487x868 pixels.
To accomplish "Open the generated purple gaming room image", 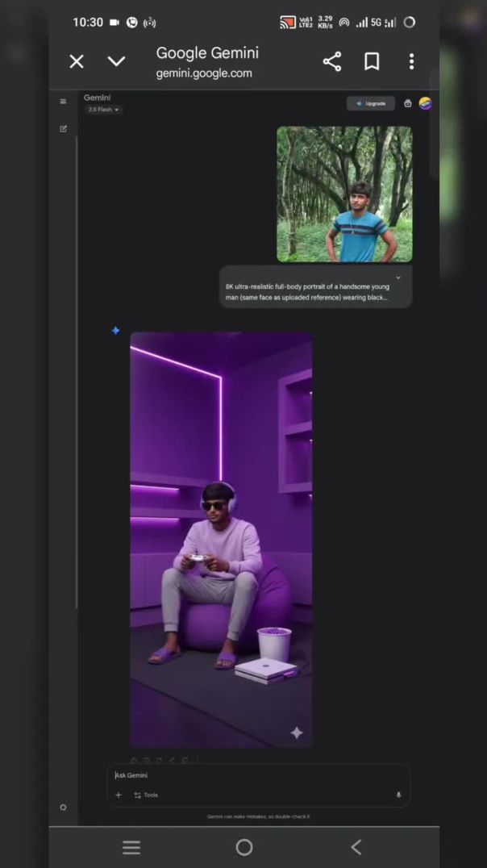I will [221, 540].
